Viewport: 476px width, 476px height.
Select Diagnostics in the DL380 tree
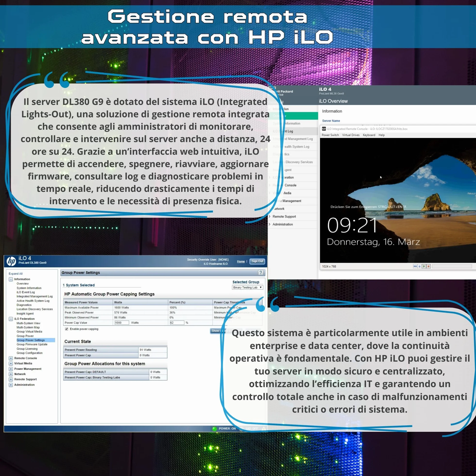[24, 305]
